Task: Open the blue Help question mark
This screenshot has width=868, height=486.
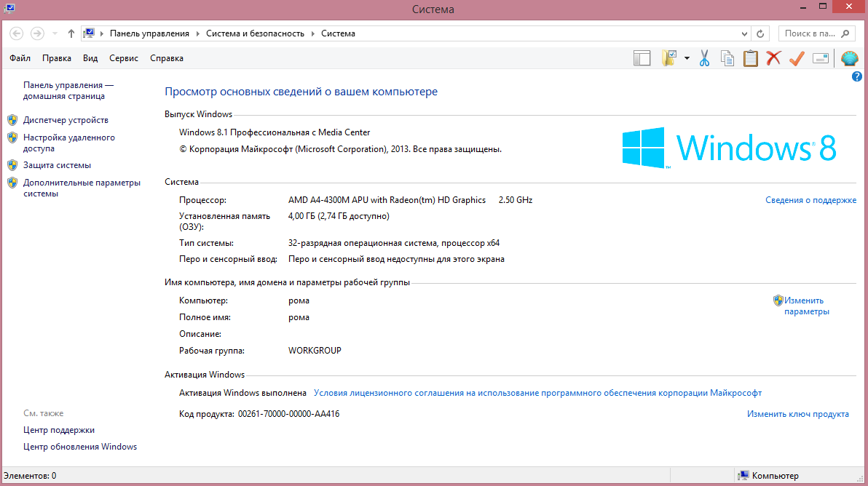Action: coord(857,76)
